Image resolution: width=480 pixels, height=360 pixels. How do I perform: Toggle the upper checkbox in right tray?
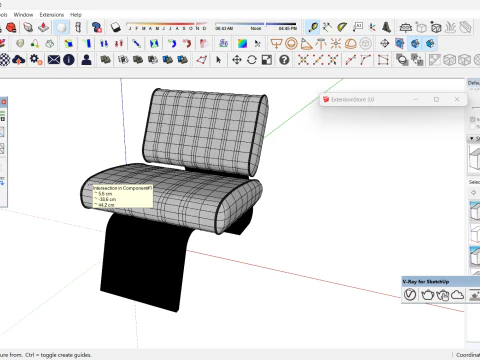coord(472,119)
